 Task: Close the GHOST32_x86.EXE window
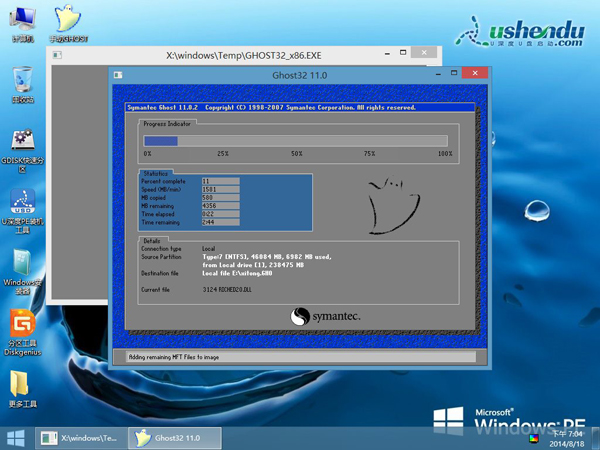tap(424, 52)
